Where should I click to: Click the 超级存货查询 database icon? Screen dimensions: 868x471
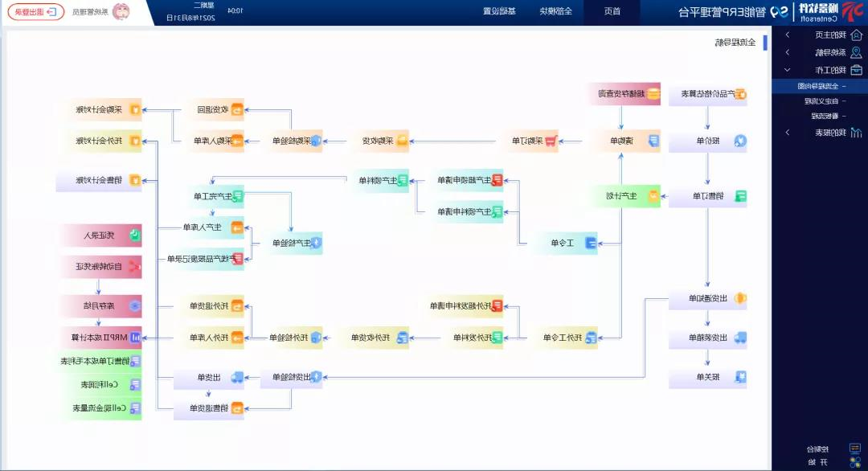653,94
